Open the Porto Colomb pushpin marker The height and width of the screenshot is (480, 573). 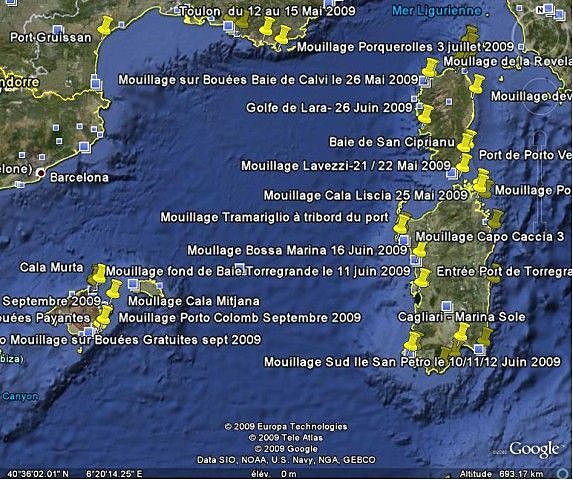point(105,315)
